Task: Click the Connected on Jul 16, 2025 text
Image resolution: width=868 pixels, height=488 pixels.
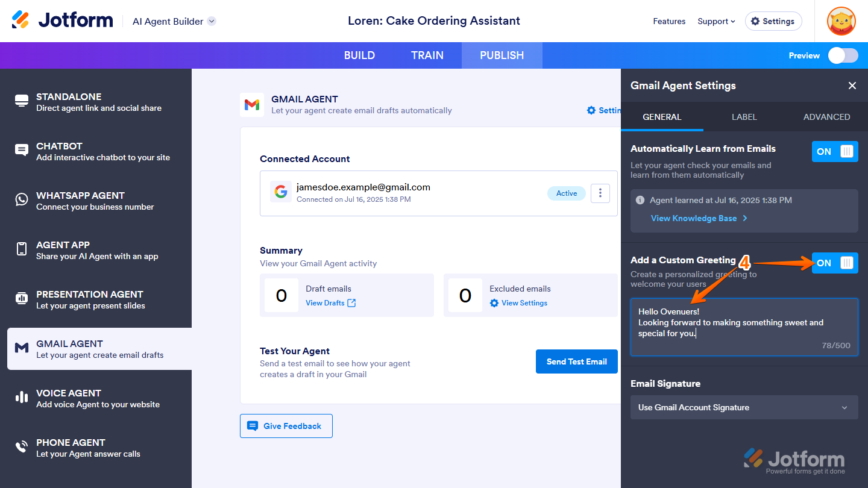Action: 354,199
